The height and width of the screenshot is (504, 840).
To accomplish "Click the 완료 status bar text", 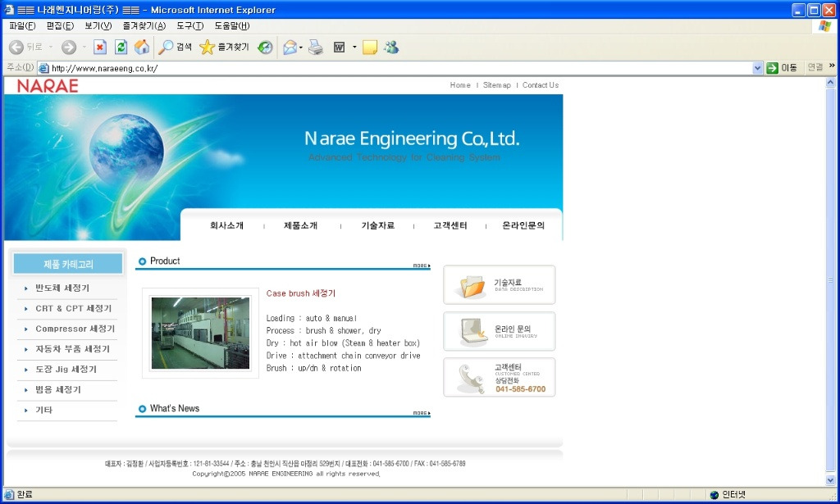I will click(x=25, y=495).
